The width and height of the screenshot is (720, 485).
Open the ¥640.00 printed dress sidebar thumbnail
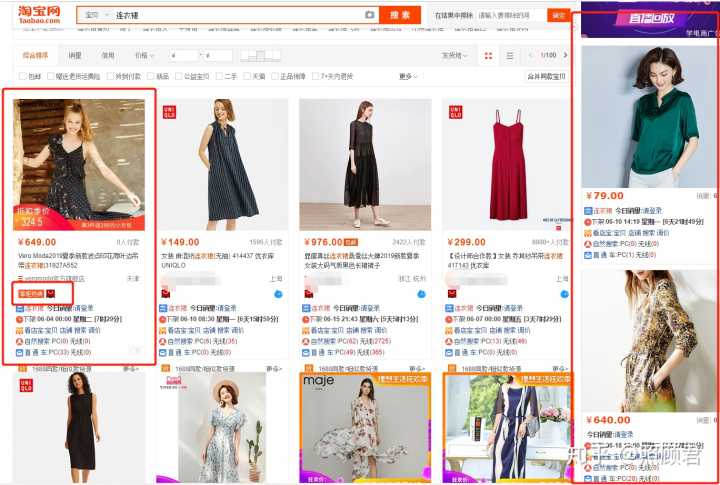[x=649, y=341]
